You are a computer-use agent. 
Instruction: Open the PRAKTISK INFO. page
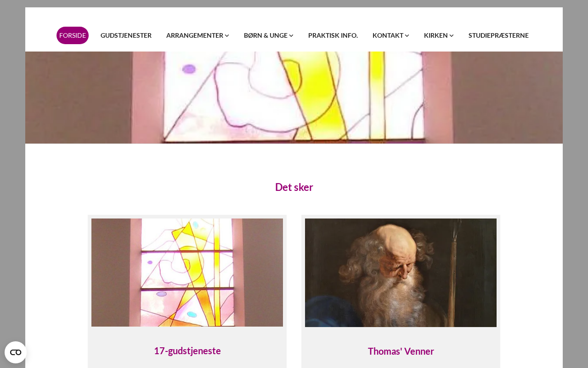333,35
